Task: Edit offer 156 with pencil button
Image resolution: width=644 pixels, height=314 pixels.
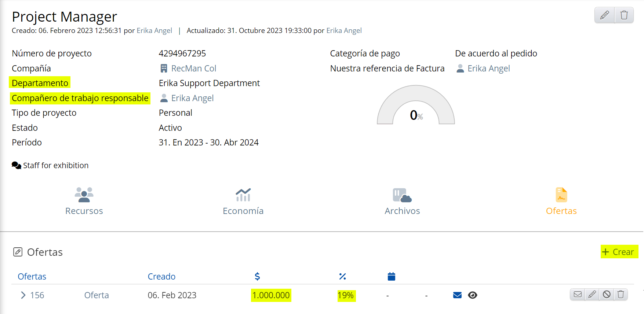Action: coord(592,295)
